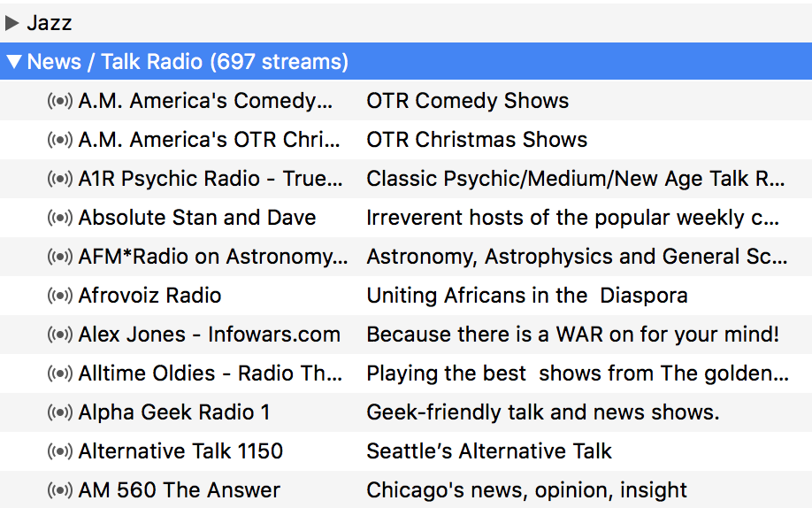Click stream icon beside Absolute Stan and Dave
The height and width of the screenshot is (508, 812).
[60, 217]
